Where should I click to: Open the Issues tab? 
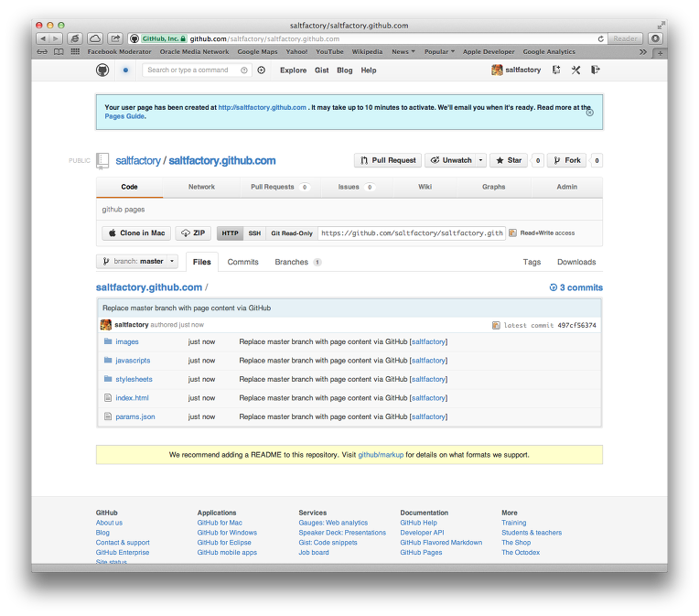(x=356, y=187)
